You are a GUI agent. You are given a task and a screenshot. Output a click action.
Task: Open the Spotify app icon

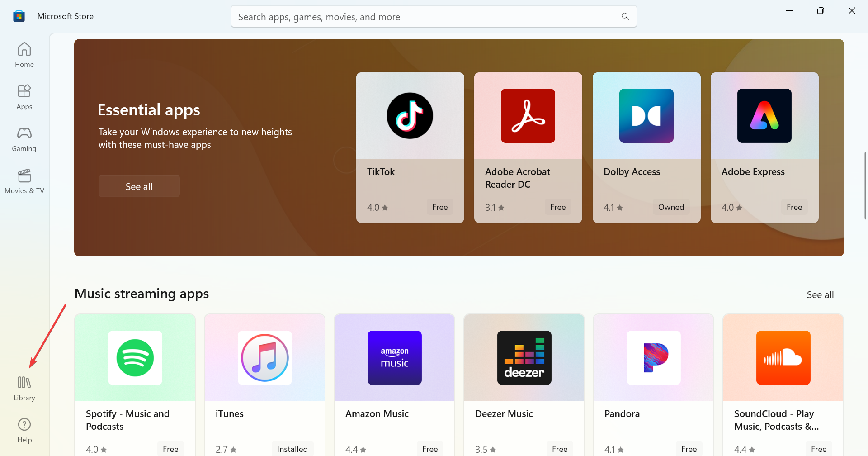point(135,358)
